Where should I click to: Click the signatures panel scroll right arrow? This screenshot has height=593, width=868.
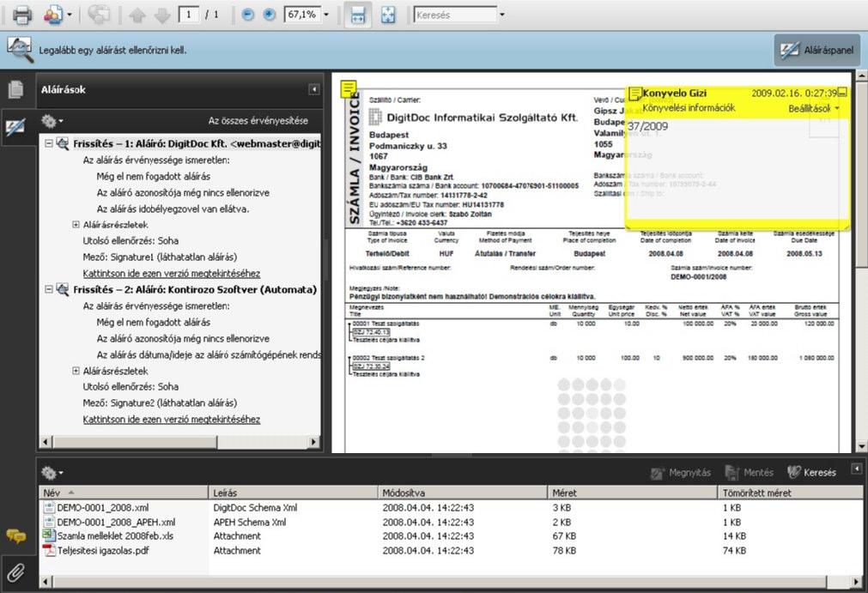point(314,442)
